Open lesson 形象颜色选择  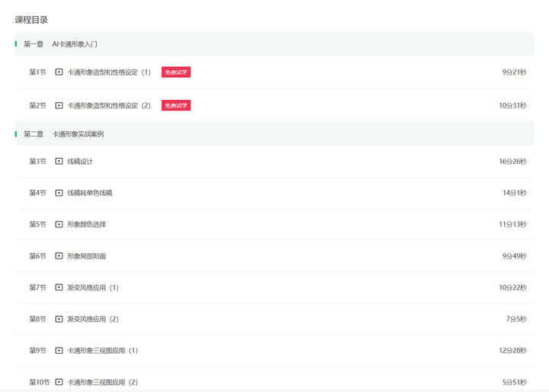point(86,224)
